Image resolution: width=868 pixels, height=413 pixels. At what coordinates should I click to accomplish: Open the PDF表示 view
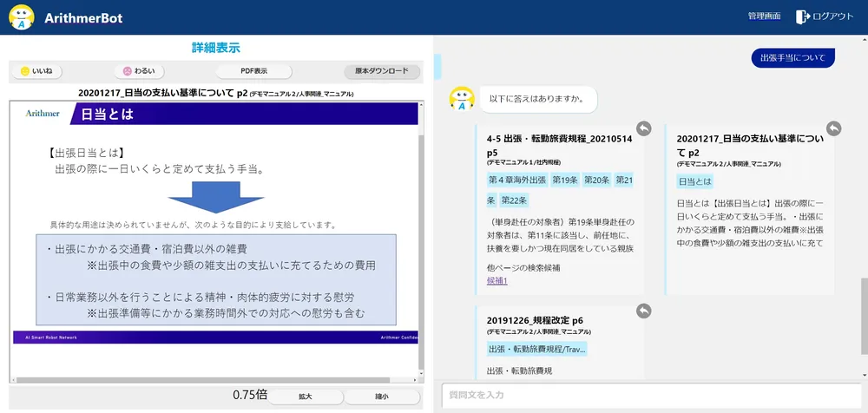click(x=253, y=71)
